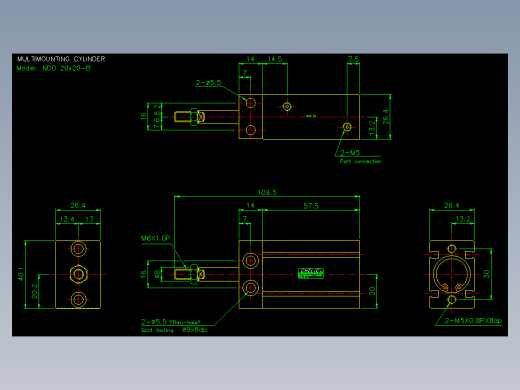Viewport: 520px width, 390px height.
Task: Click the '8.2' dimension in top view
Action: coord(157,109)
